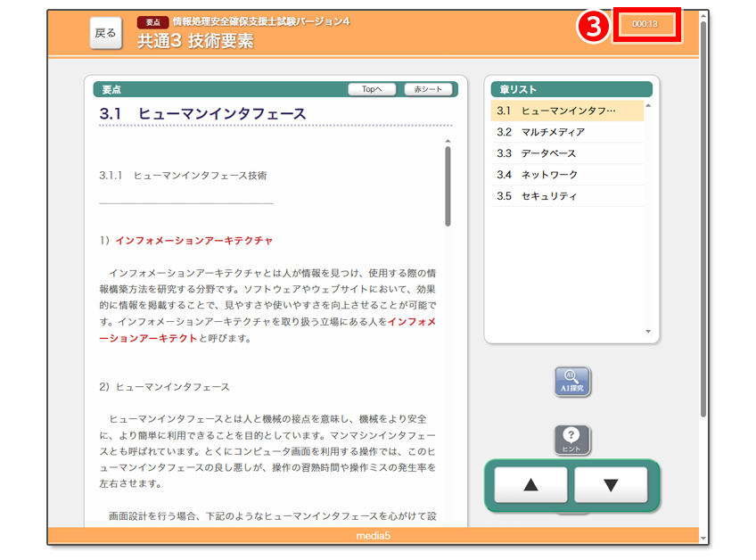Click the Topへ button

point(372,89)
